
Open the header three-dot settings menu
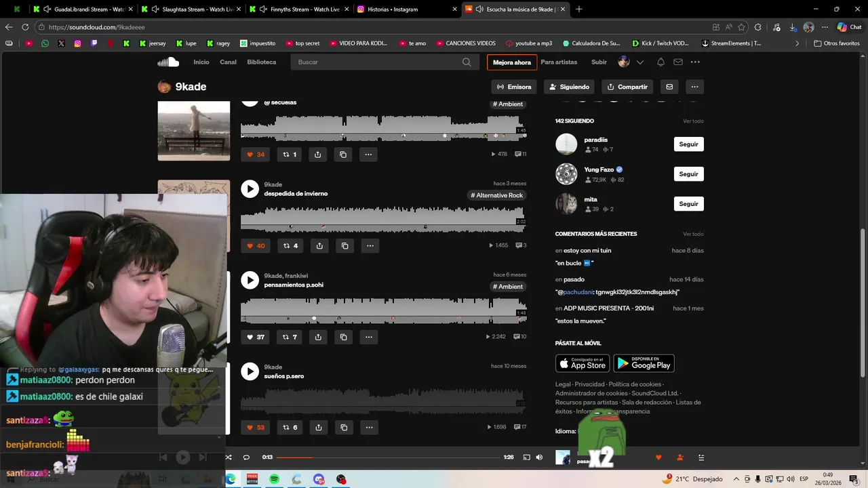click(695, 62)
